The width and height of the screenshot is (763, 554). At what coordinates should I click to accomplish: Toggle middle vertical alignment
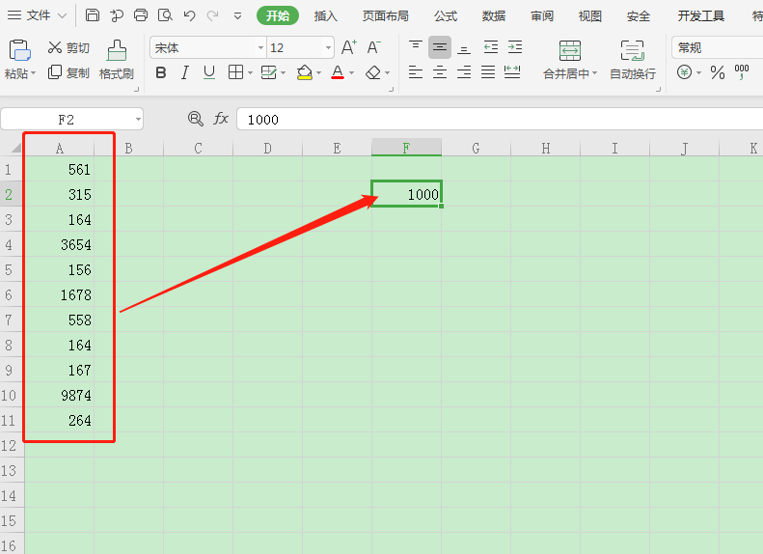pos(440,47)
